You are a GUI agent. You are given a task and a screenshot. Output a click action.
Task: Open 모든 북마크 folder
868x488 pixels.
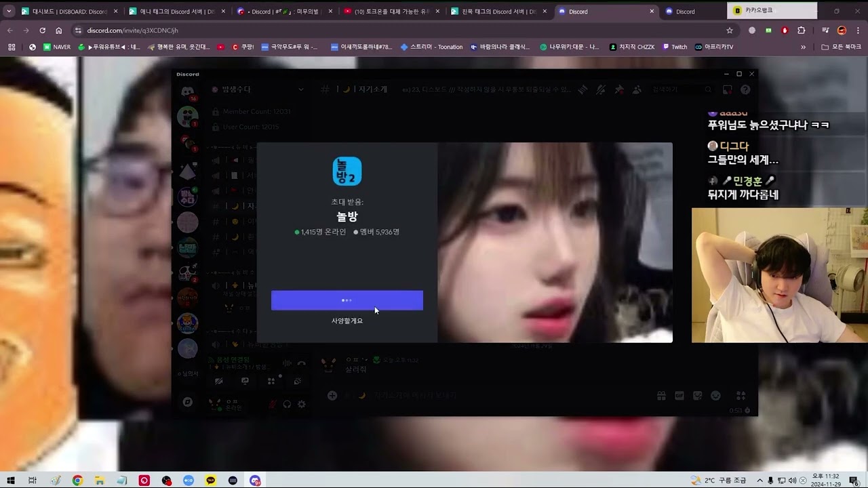coord(841,47)
